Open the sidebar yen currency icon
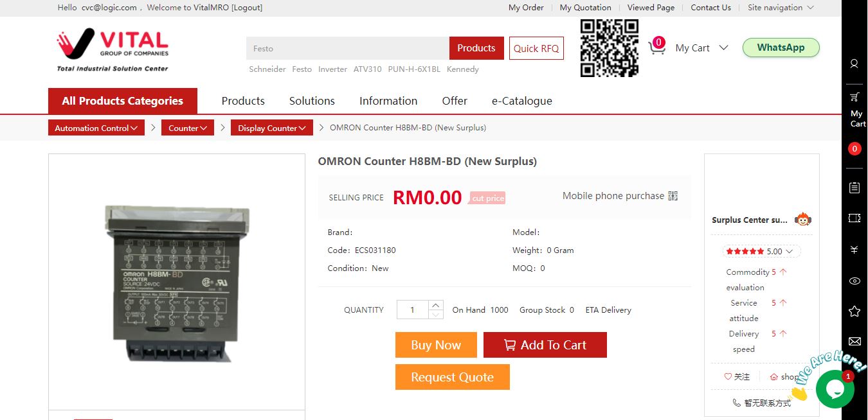Image resolution: width=868 pixels, height=420 pixels. point(854,250)
